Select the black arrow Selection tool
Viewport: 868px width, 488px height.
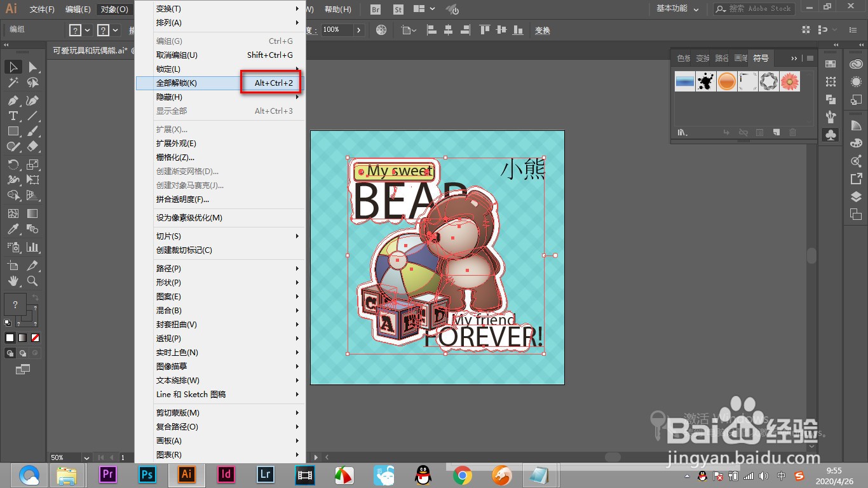click(13, 67)
